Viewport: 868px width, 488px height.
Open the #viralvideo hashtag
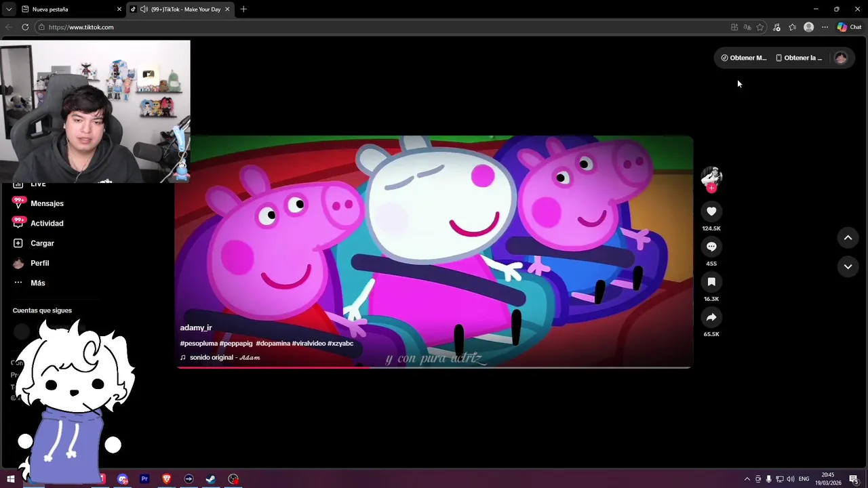coord(309,344)
